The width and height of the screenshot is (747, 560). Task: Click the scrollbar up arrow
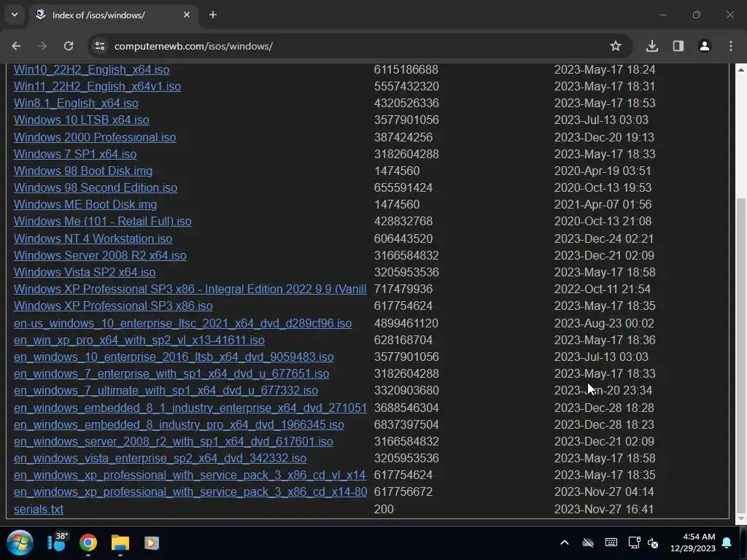pos(741,69)
